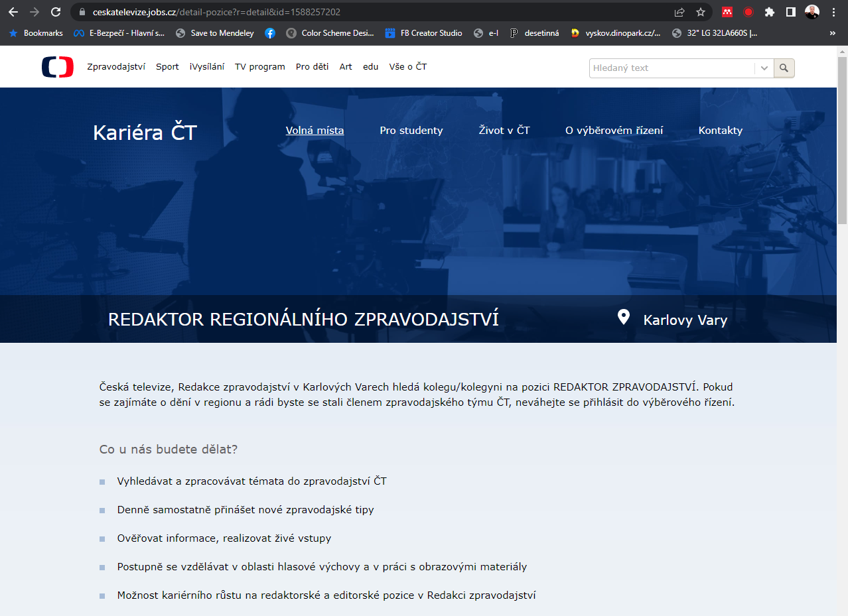Image resolution: width=848 pixels, height=616 pixels.
Task: Open the TV program menu item
Action: (x=260, y=66)
